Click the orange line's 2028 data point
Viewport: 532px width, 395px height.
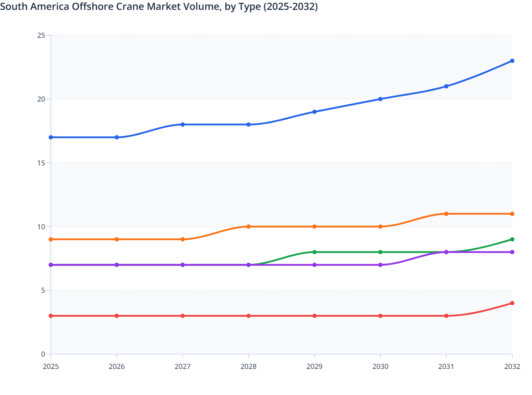[x=248, y=226]
